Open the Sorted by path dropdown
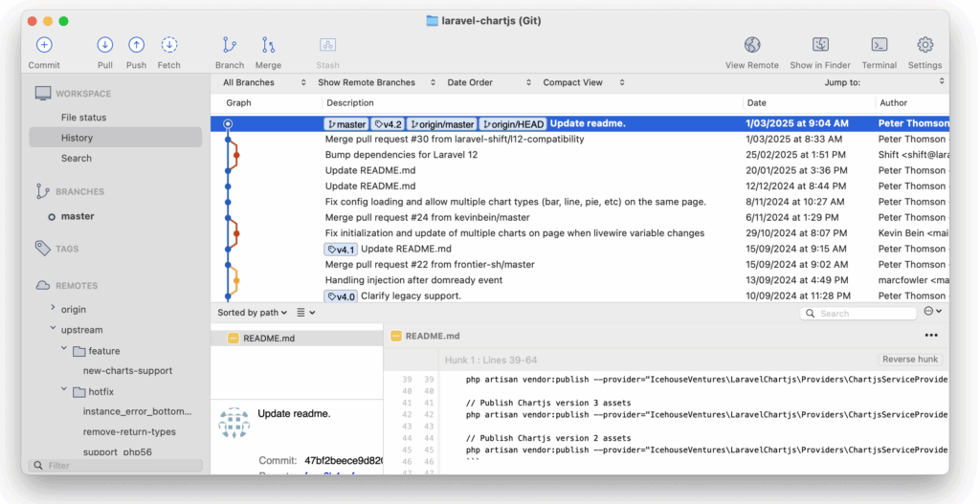The image size is (980, 504). 252,313
